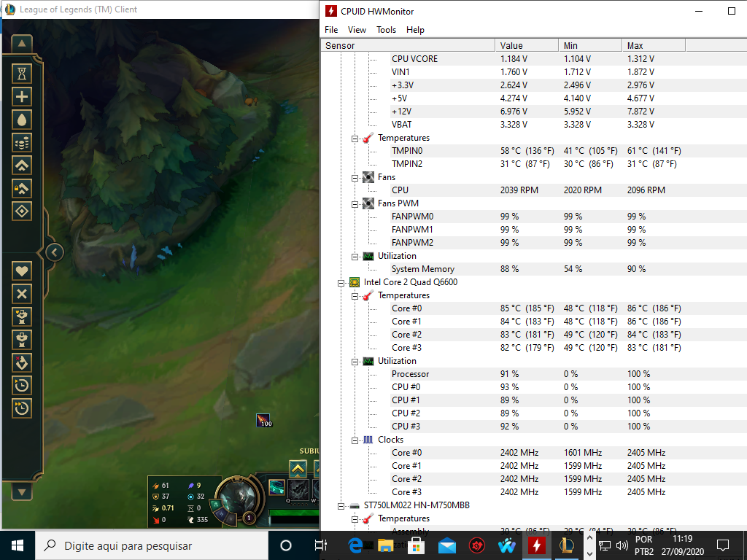Open the View menu in HWMonitor
Image resolution: width=747 pixels, height=560 pixels.
pyautogui.click(x=357, y=29)
